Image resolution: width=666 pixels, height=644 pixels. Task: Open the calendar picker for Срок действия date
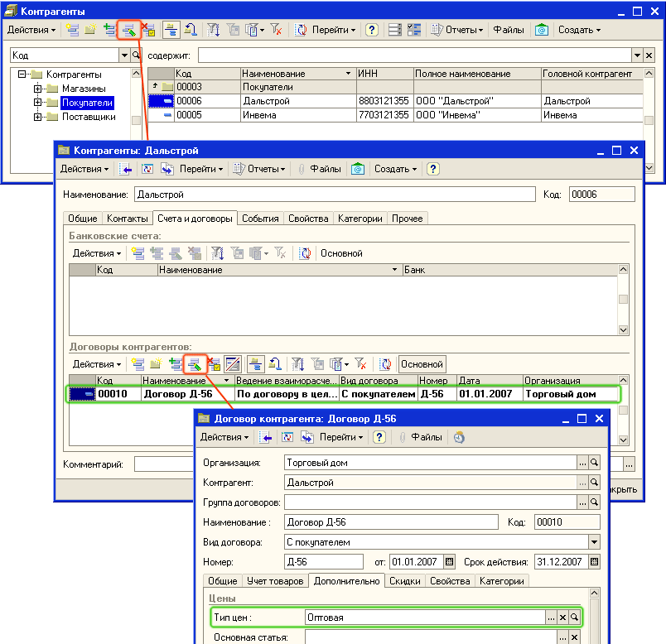coord(594,562)
